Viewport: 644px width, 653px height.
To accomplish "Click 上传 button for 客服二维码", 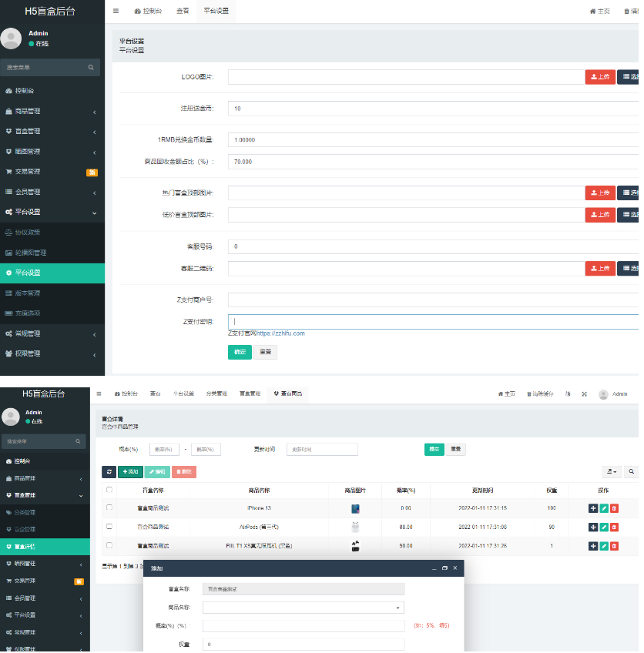I will tap(600, 268).
